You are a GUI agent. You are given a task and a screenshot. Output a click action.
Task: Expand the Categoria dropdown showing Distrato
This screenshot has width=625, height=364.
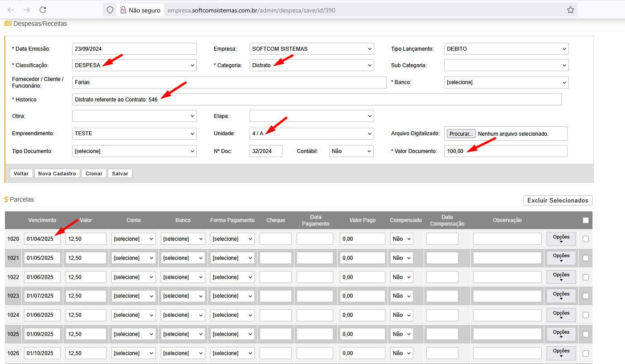click(311, 65)
